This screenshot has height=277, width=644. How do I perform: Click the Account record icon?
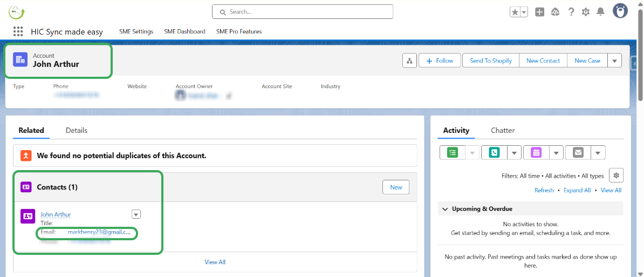(x=20, y=59)
